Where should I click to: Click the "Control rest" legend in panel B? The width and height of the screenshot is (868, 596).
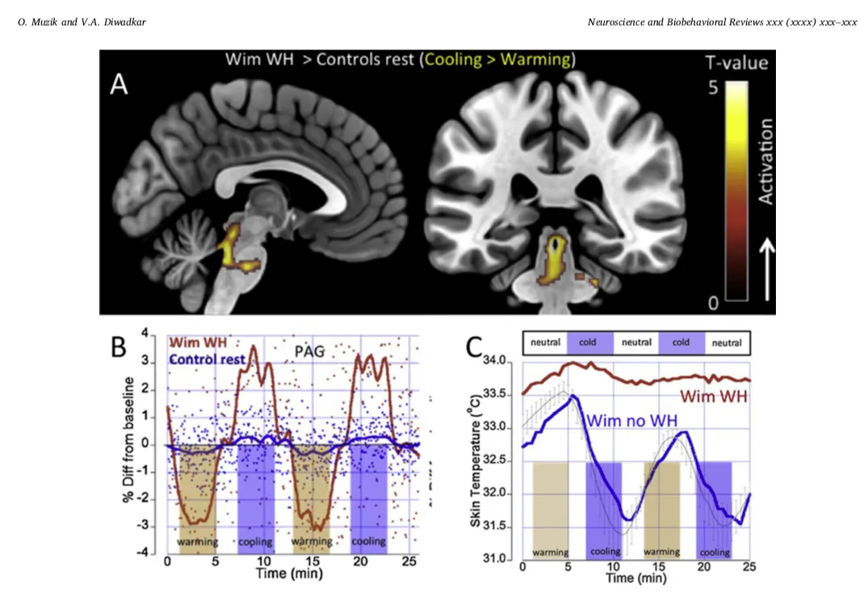[x=207, y=359]
